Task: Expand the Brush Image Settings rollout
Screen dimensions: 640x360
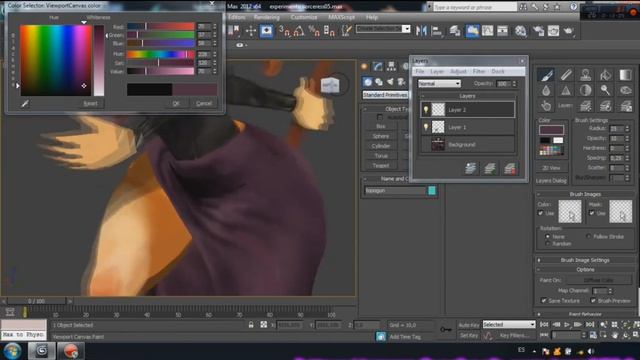Action: 585,260
